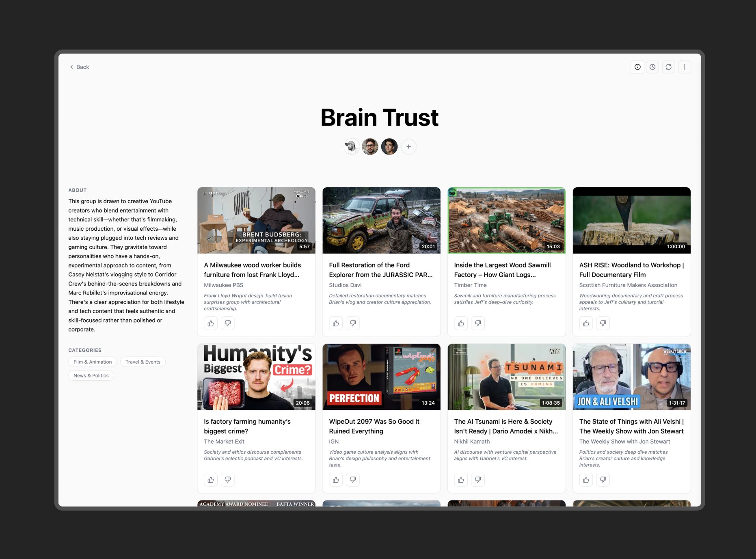Thumbs down the WipeOut 2097 video
The height and width of the screenshot is (559, 756).
pyautogui.click(x=353, y=480)
